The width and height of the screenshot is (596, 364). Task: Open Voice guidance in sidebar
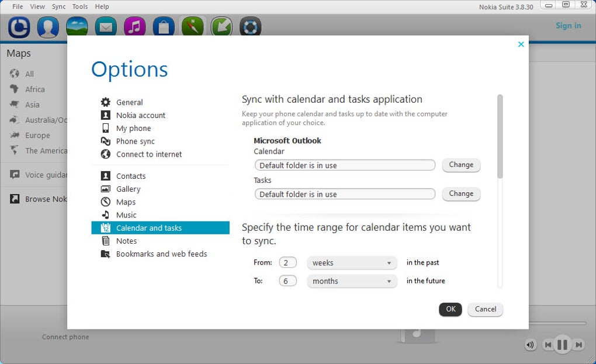click(x=34, y=175)
